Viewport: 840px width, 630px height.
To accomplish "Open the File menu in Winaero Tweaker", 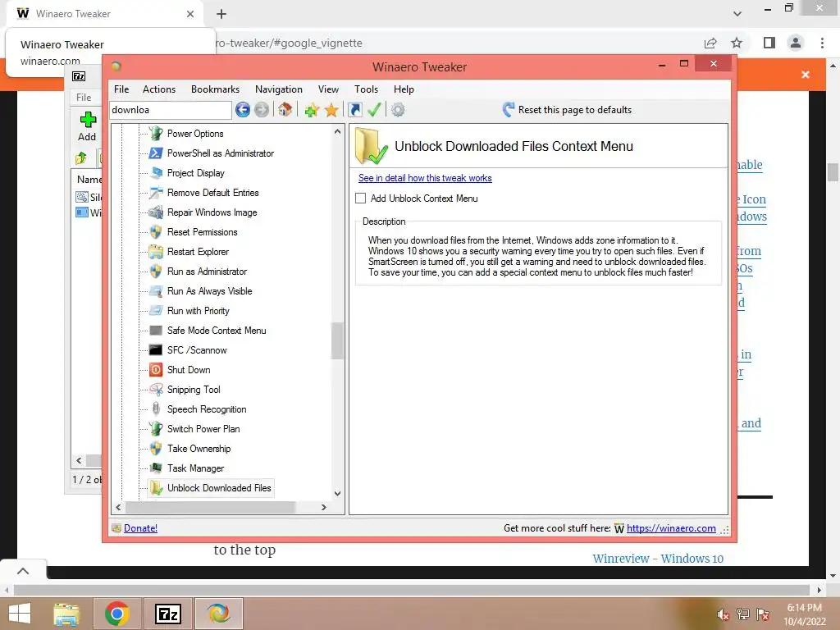I will (x=121, y=89).
